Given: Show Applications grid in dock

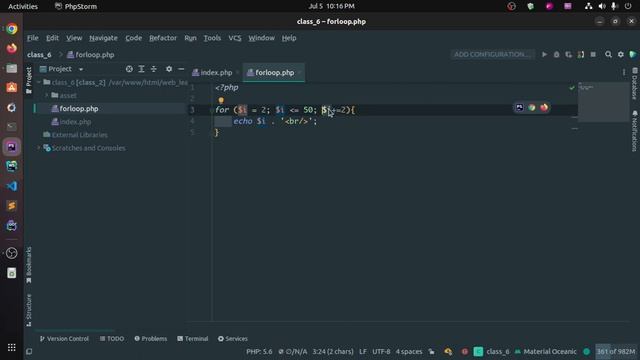Looking at the screenshot, I should (11, 347).
